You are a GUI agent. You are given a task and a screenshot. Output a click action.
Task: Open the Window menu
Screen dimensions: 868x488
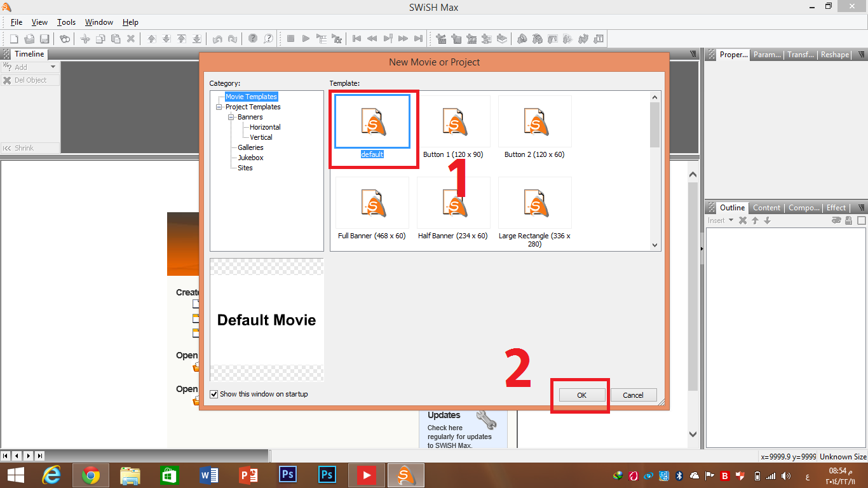click(x=99, y=22)
